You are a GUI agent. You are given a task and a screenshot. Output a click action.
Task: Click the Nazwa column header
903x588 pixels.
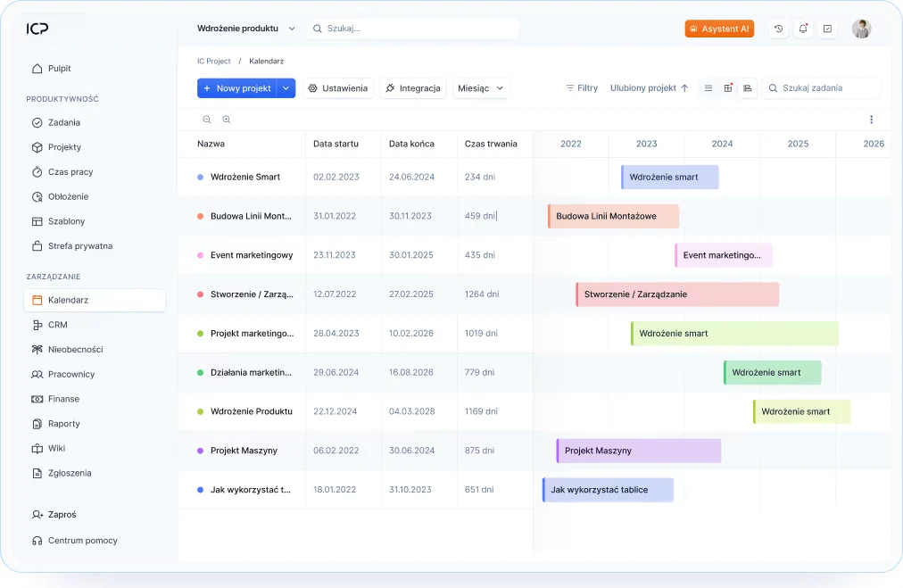[x=211, y=144]
